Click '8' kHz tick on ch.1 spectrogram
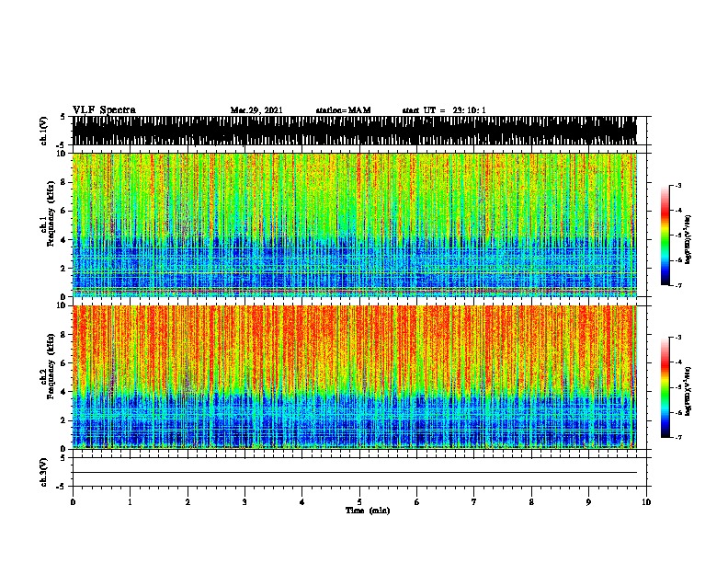Image resolution: width=728 pixels, height=563 pixels. pos(64,182)
